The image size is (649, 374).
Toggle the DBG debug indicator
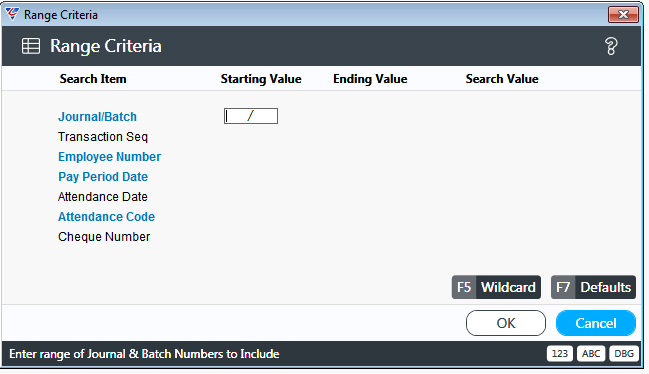point(624,354)
